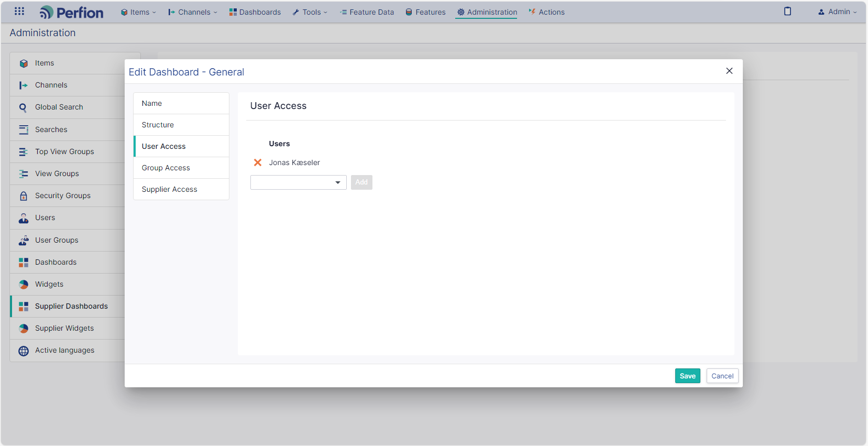The image size is (868, 446).
Task: Open the Items menu in top bar
Action: point(138,12)
